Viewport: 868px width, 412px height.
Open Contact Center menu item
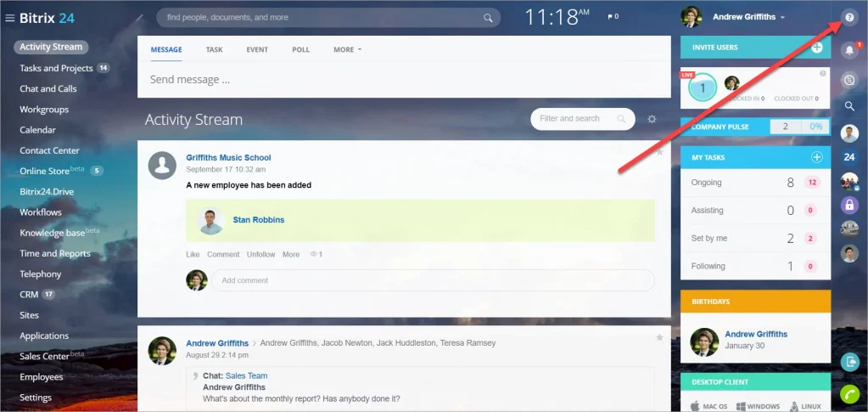(49, 150)
